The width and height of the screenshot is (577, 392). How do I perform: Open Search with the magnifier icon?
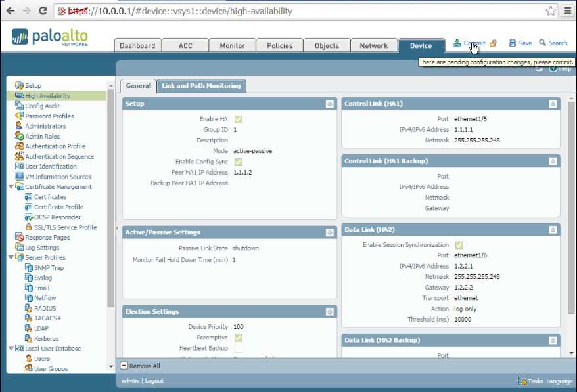tap(543, 43)
